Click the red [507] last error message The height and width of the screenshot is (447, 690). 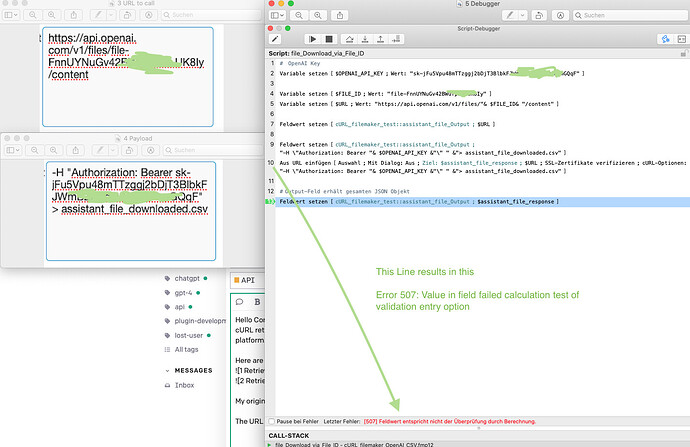tap(450, 421)
